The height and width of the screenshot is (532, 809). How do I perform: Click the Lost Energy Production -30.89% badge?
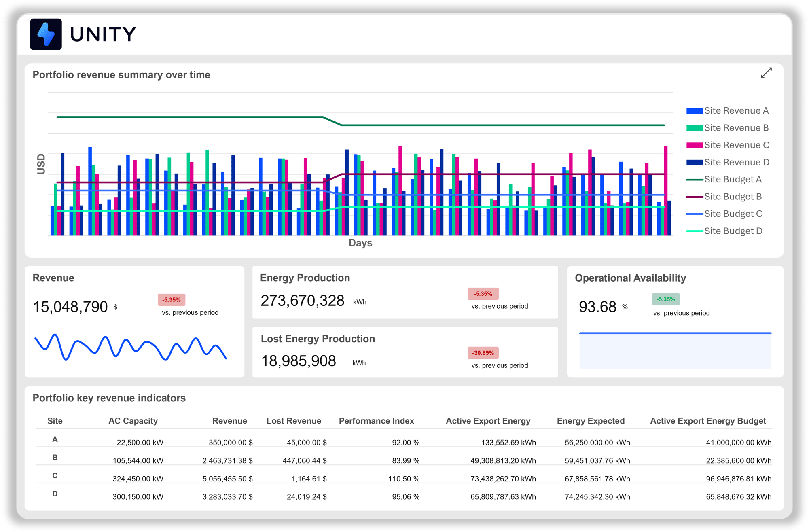[x=483, y=353]
